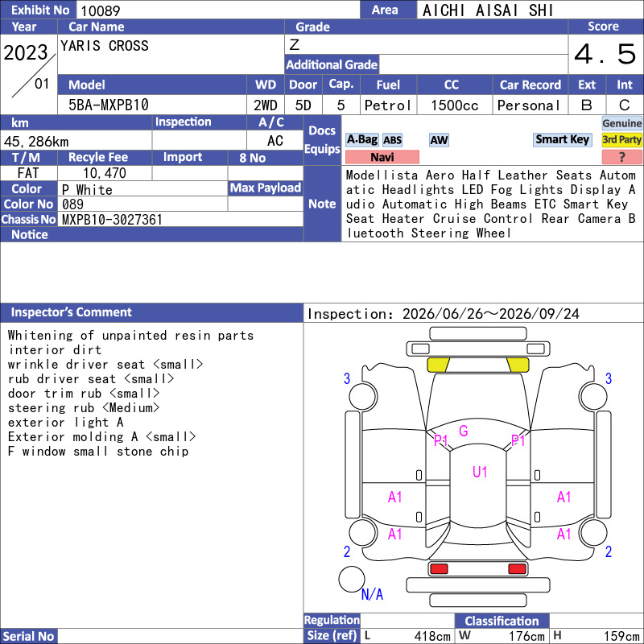
Task: Click the U1 mark on roof
Action: [480, 472]
